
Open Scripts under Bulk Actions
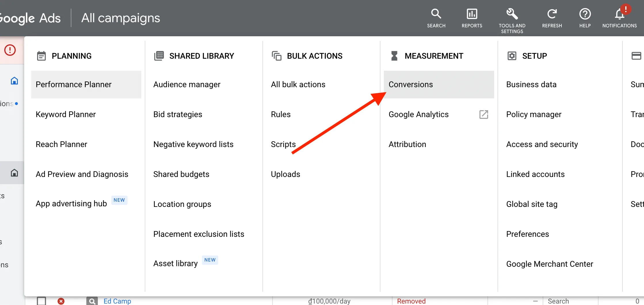pos(283,144)
